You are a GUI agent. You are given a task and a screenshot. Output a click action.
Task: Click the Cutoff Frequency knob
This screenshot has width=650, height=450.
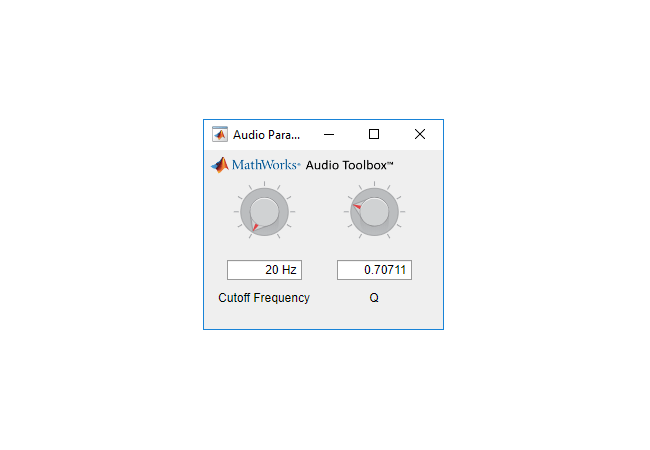click(x=264, y=212)
